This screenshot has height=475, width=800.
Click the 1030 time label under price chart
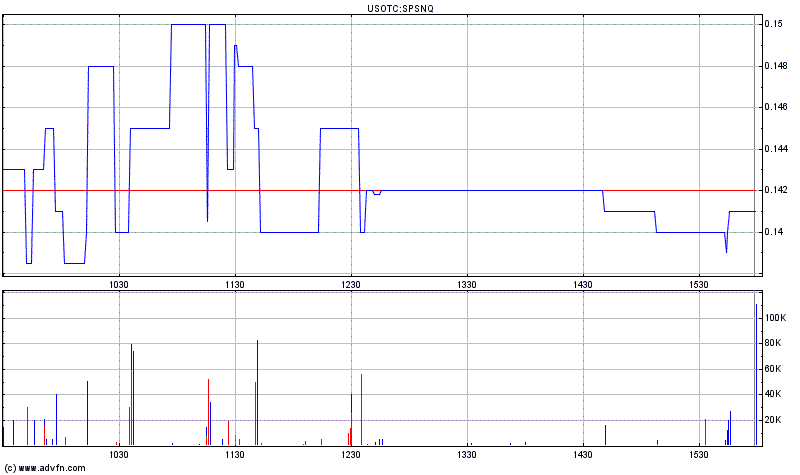pos(119,285)
